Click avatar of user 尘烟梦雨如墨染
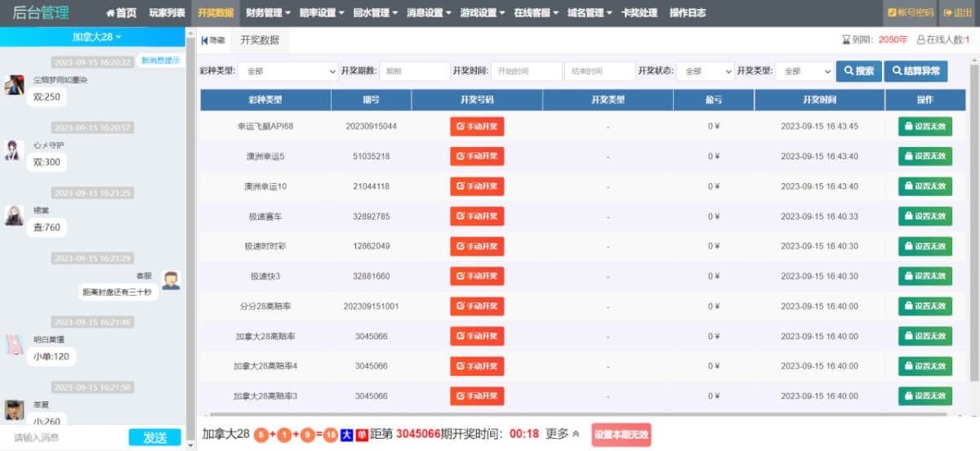Screen dimensions: 980x451 [13, 85]
